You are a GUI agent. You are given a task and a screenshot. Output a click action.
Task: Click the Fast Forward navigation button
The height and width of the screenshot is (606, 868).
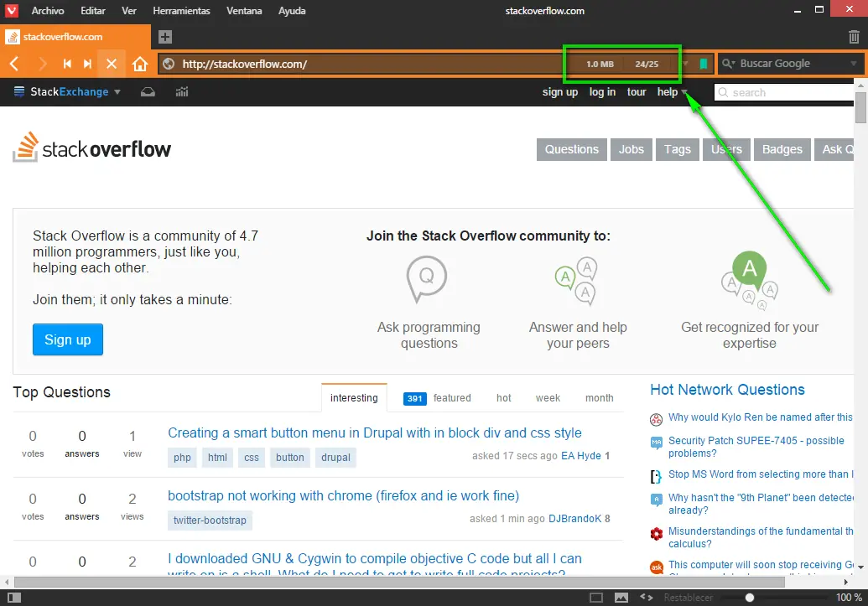tap(87, 64)
